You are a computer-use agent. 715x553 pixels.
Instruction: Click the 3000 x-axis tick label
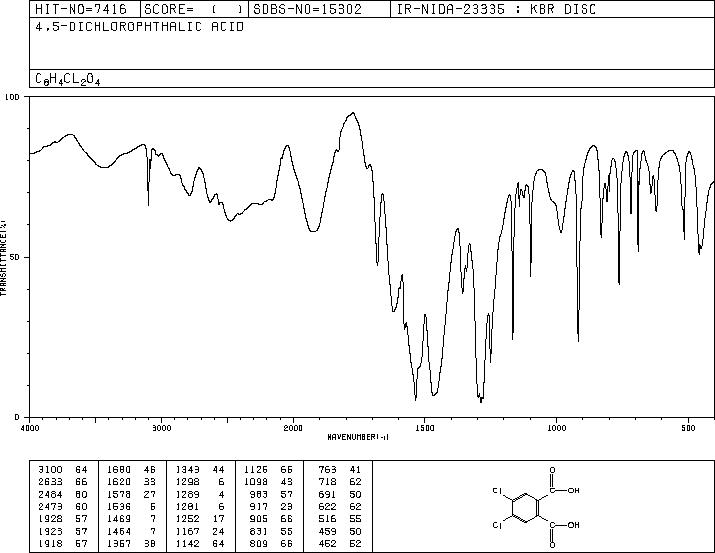[x=161, y=428]
